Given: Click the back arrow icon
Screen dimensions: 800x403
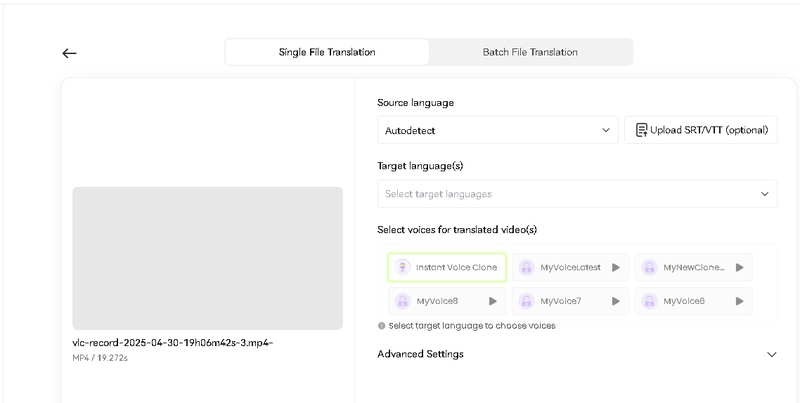Looking at the screenshot, I should 69,53.
